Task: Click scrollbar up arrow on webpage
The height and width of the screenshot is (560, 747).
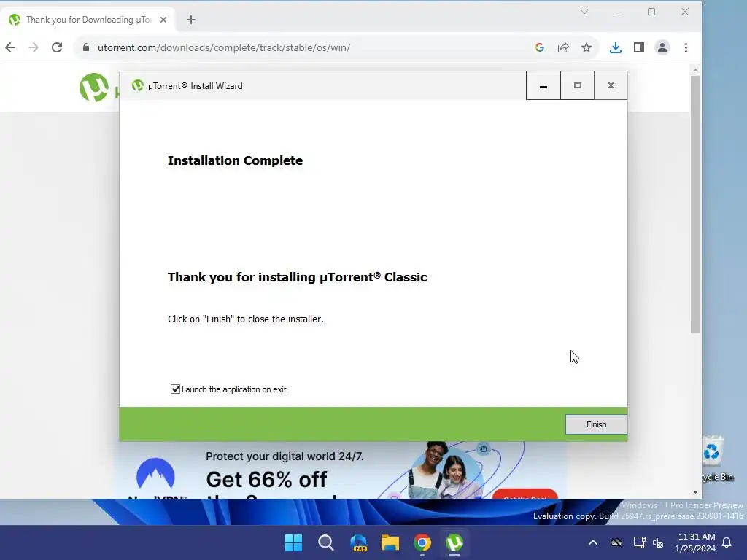Action: pos(695,70)
